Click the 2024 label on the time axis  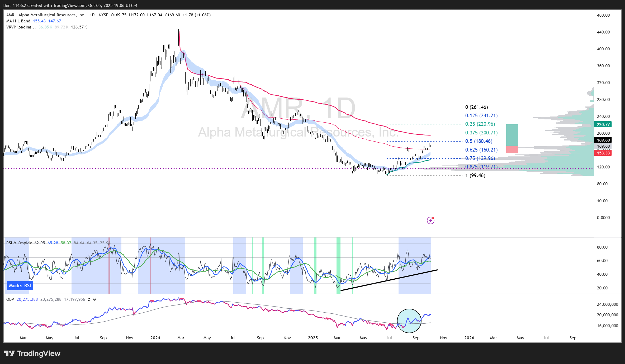pyautogui.click(x=155, y=338)
